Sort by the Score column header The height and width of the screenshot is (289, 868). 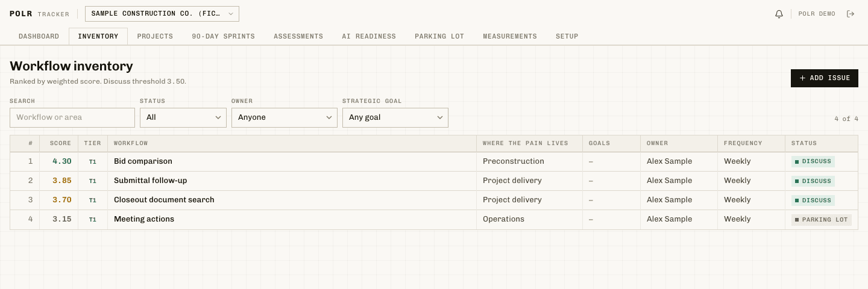tap(60, 143)
